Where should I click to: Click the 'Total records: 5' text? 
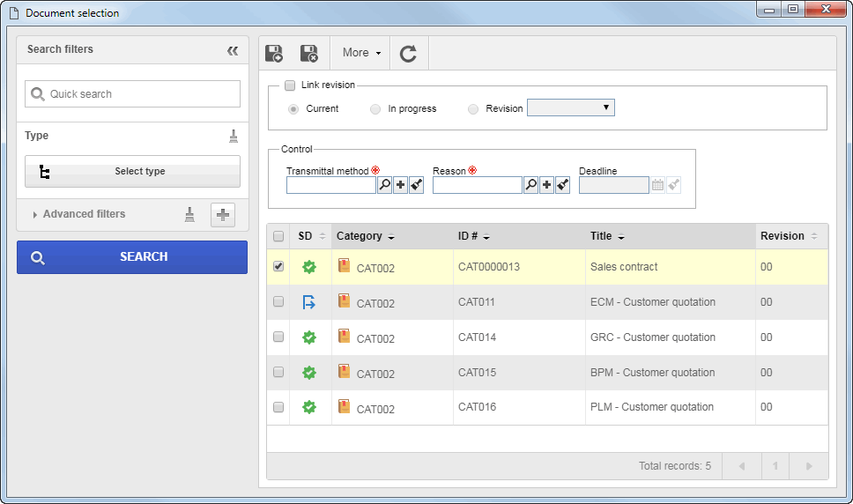pos(675,466)
